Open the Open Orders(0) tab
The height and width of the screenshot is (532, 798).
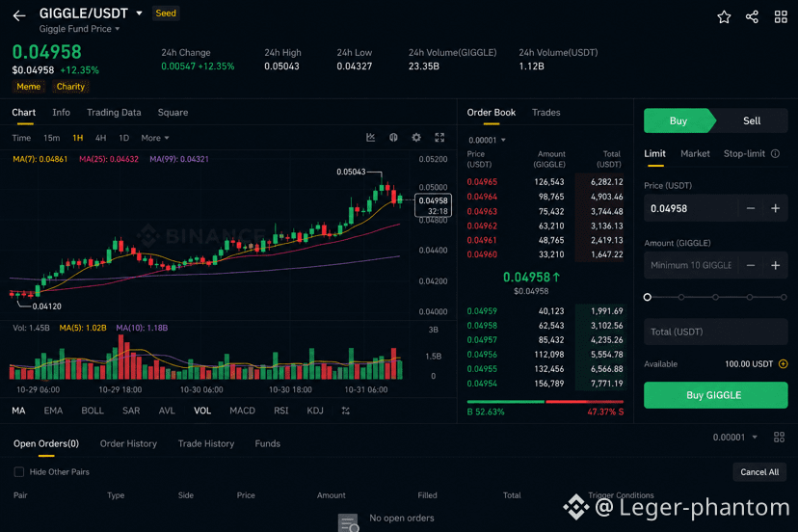(46, 443)
